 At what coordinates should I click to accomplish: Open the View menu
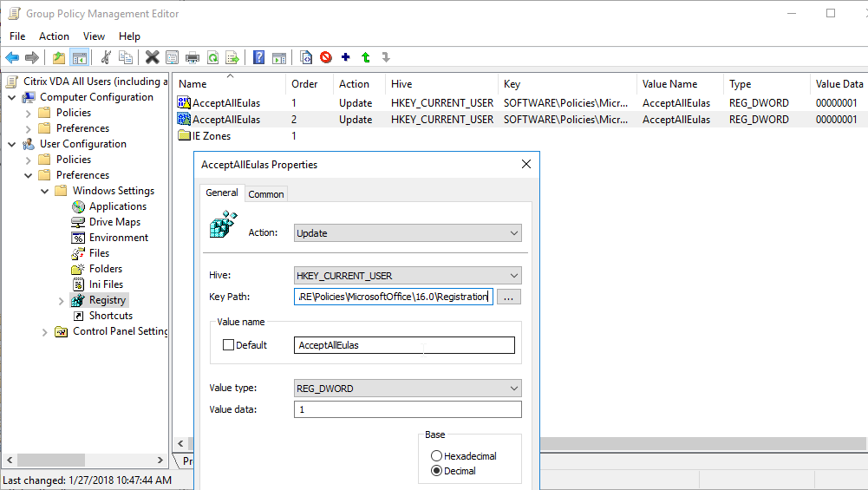[94, 36]
